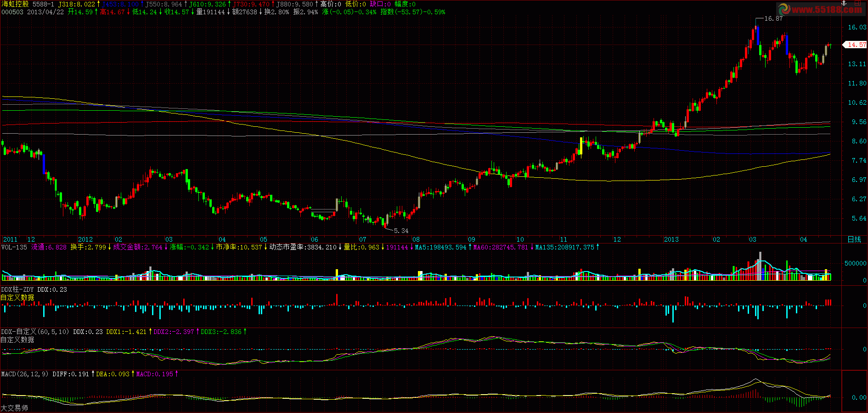
Task: Select the stock name 海虹控股
Action: coord(15,4)
